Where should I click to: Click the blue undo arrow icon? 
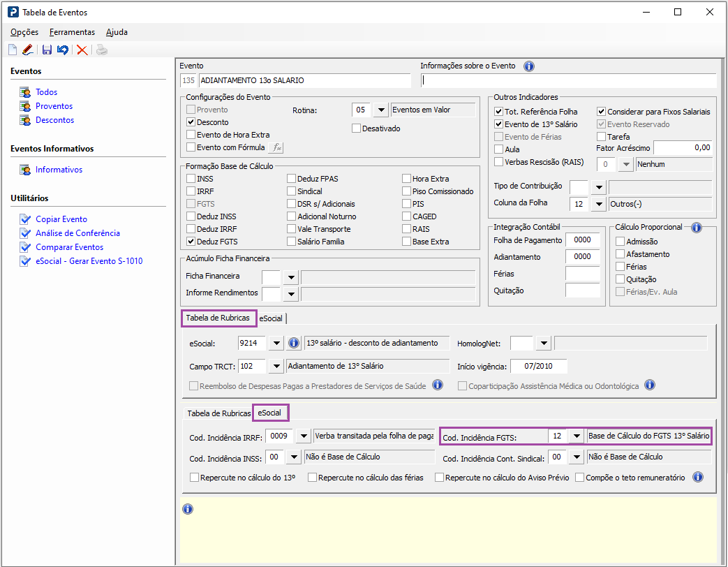coord(63,50)
